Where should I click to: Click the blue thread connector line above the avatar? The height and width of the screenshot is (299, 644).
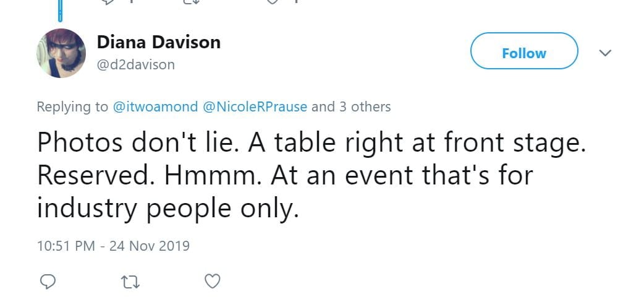click(x=61, y=9)
